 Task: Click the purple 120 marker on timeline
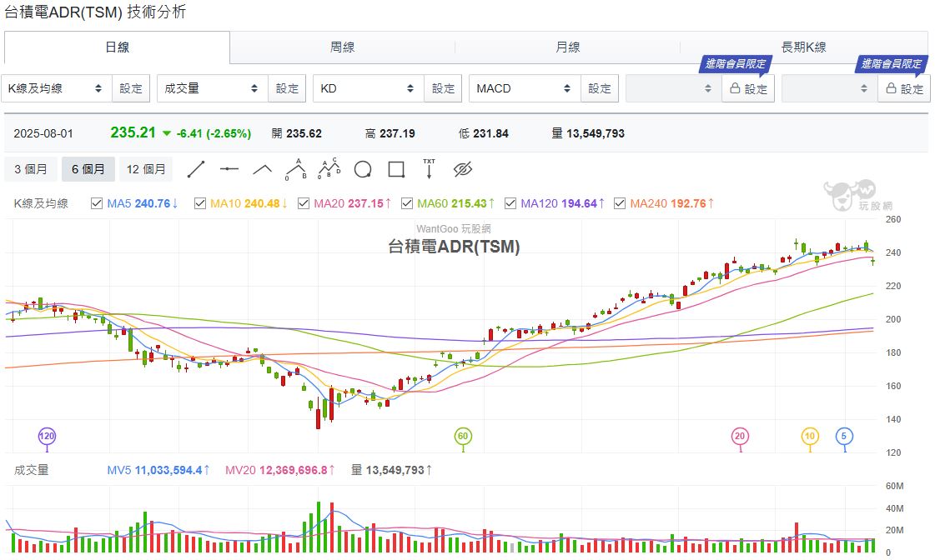(x=47, y=436)
